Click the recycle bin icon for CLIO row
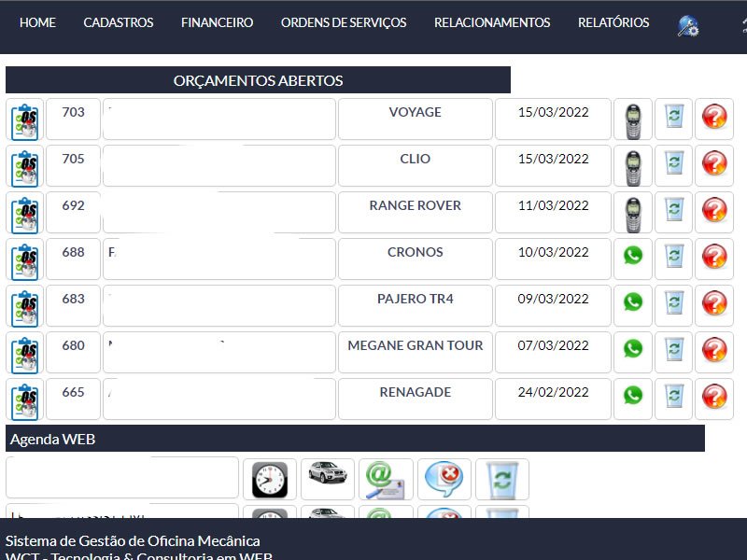Image resolution: width=747 pixels, height=560 pixels. tap(674, 162)
